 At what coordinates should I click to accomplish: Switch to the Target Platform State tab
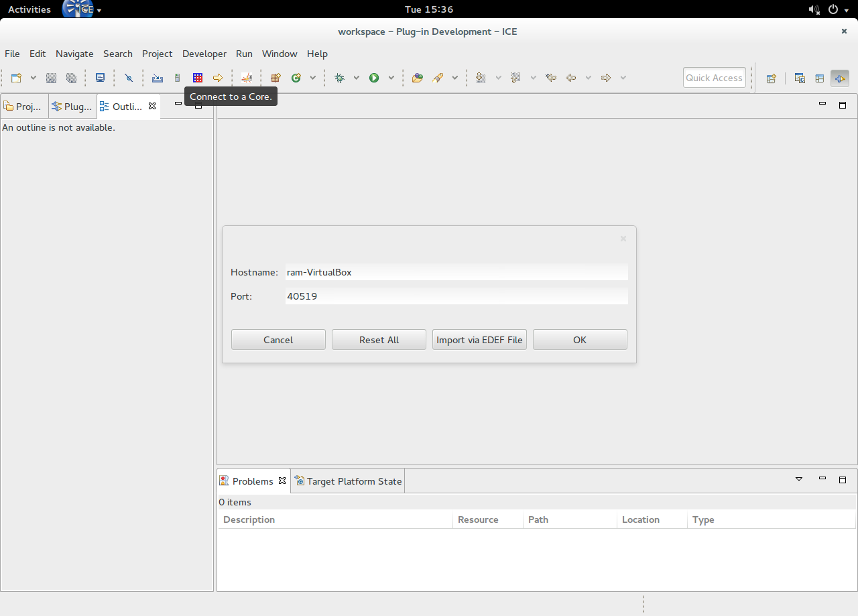(349, 481)
